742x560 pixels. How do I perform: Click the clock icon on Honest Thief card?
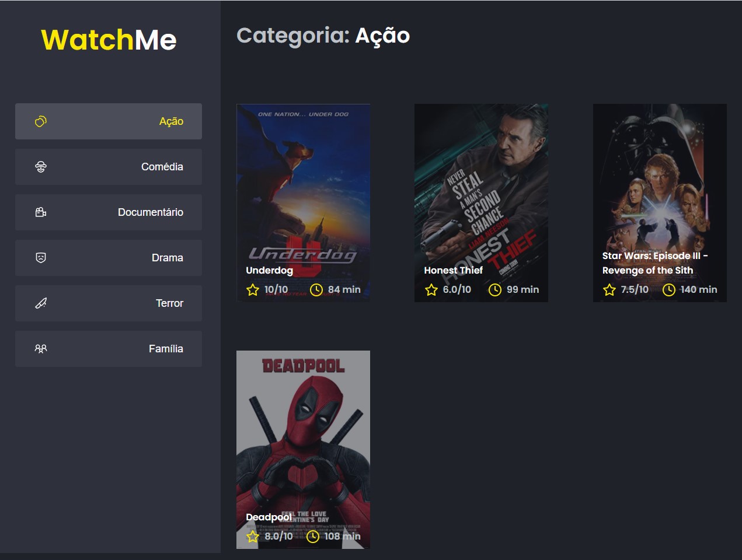click(495, 290)
